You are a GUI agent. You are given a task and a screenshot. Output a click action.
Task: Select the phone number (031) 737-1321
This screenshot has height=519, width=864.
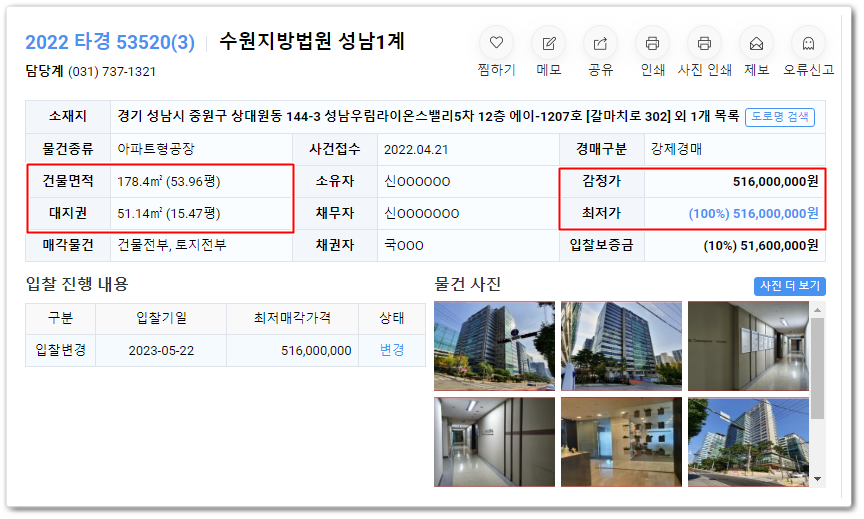pyautogui.click(x=112, y=72)
